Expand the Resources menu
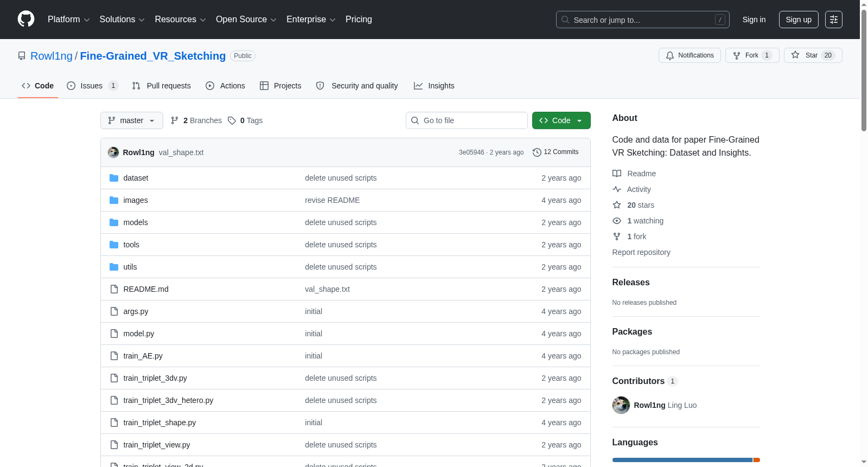 pyautogui.click(x=180, y=20)
